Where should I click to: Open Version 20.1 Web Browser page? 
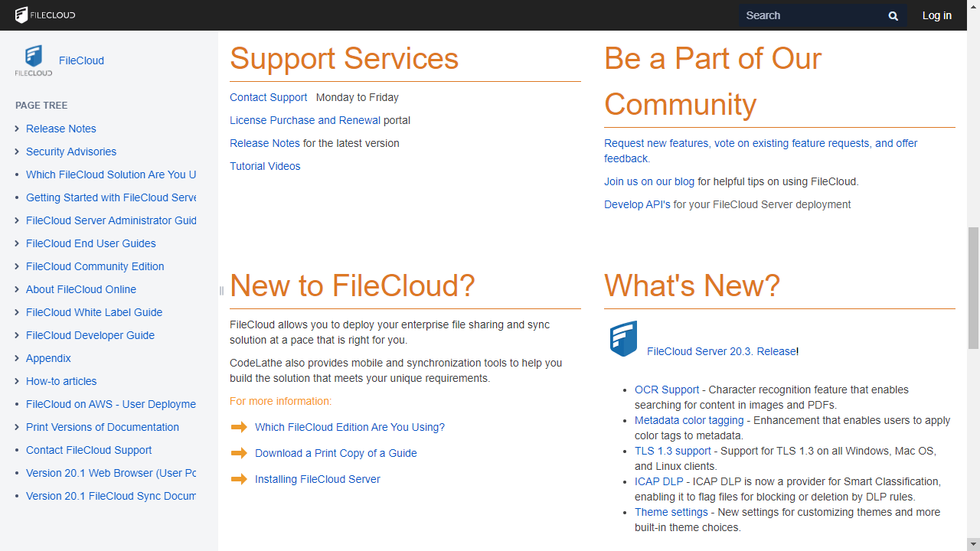click(111, 473)
